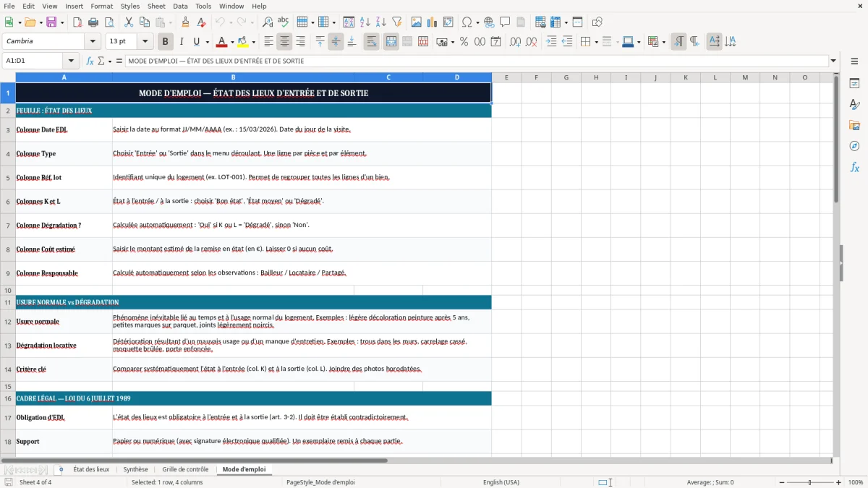Click the Increase Indent icon
Image resolution: width=868 pixels, height=488 pixels.
[550, 42]
